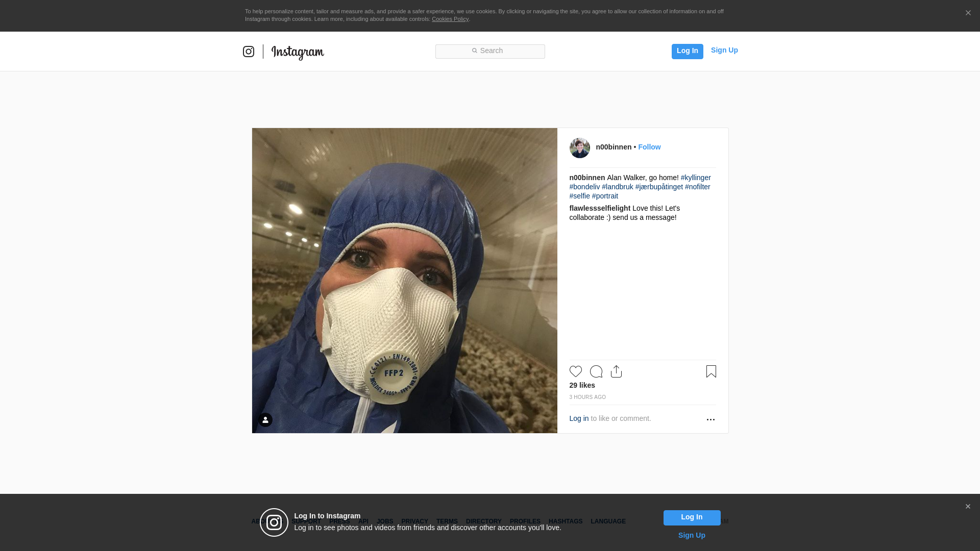980x551 pixels.
Task: Click the tagged people icon on photo
Action: tap(265, 420)
